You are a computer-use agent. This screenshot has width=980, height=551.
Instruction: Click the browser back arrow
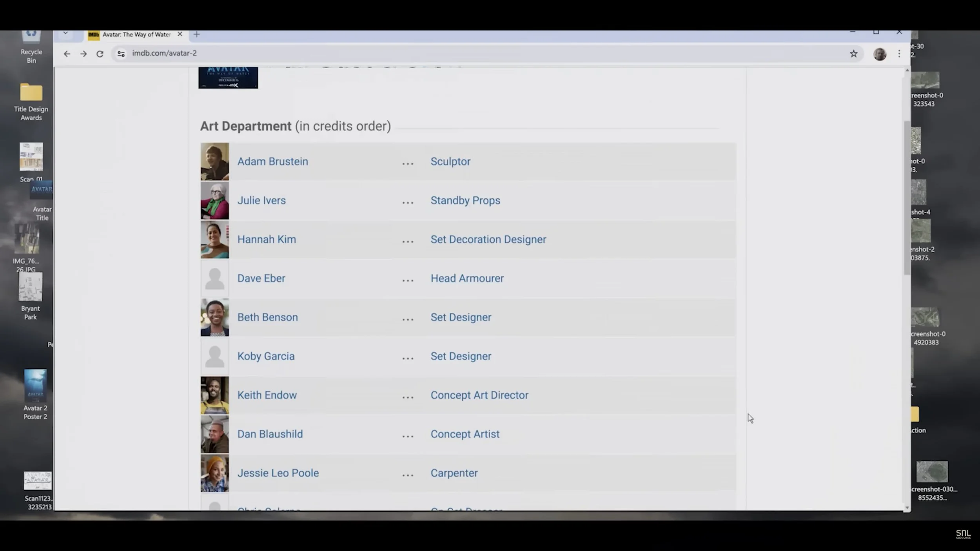pyautogui.click(x=67, y=54)
